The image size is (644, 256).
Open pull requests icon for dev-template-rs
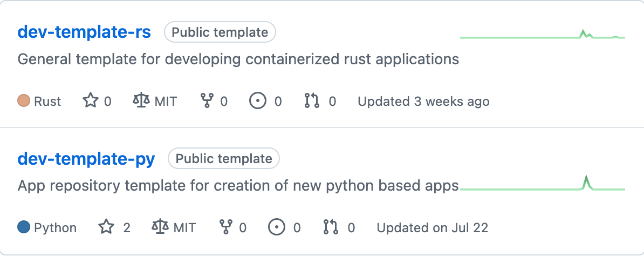[312, 101]
